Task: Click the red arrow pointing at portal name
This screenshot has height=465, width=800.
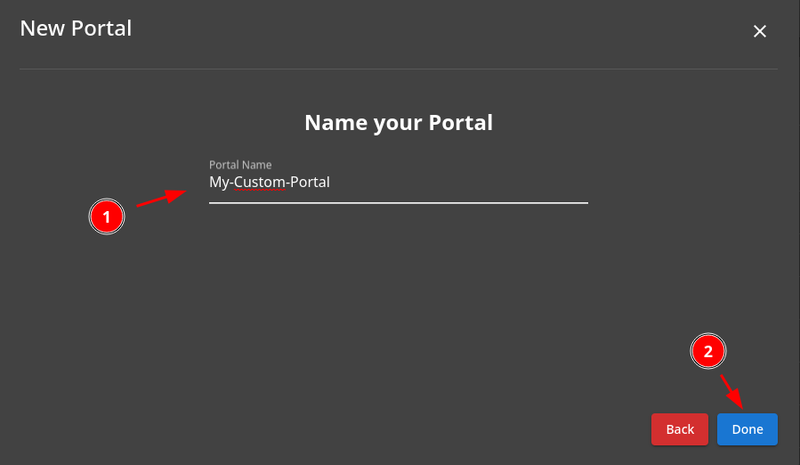Action: (x=160, y=198)
